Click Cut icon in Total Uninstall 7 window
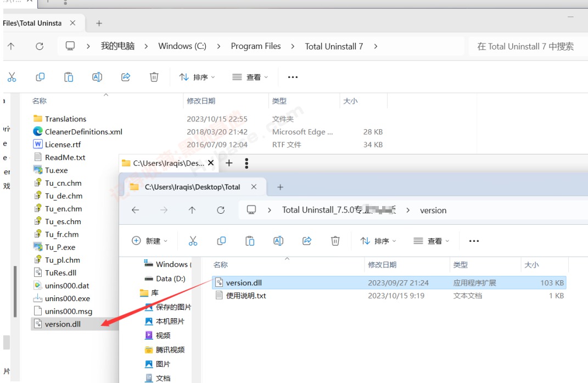This screenshot has width=588, height=383. point(12,77)
